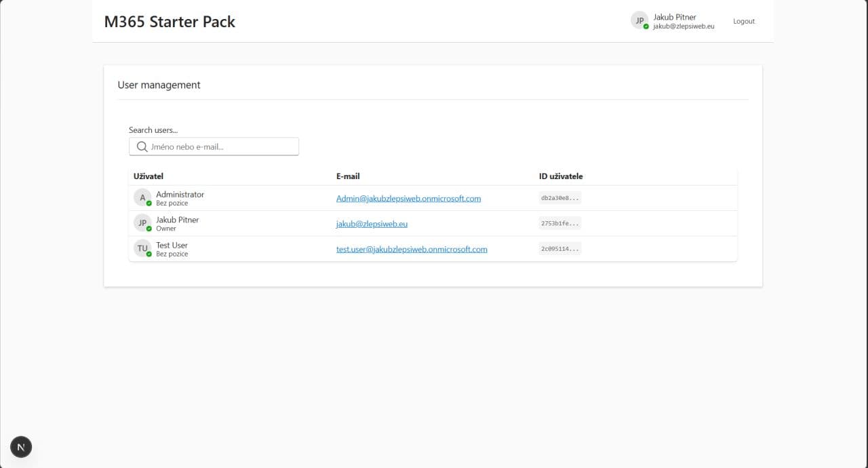Click the "Search users..." label
Screen dimensions: 868x468
(x=153, y=130)
